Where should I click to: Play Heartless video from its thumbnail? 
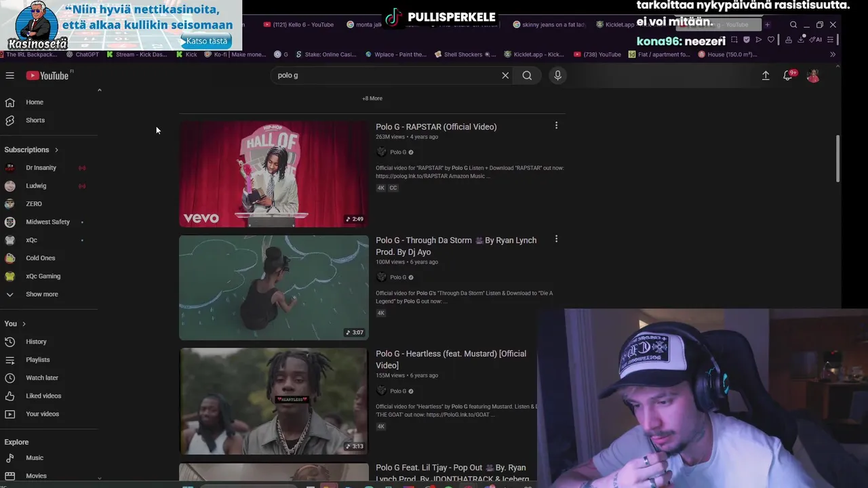(274, 401)
